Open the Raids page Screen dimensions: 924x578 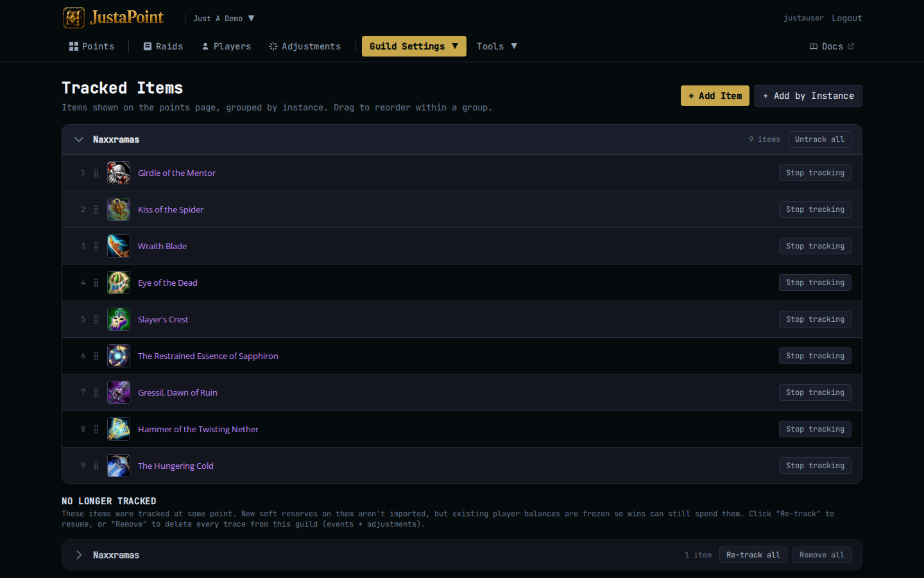[163, 46]
